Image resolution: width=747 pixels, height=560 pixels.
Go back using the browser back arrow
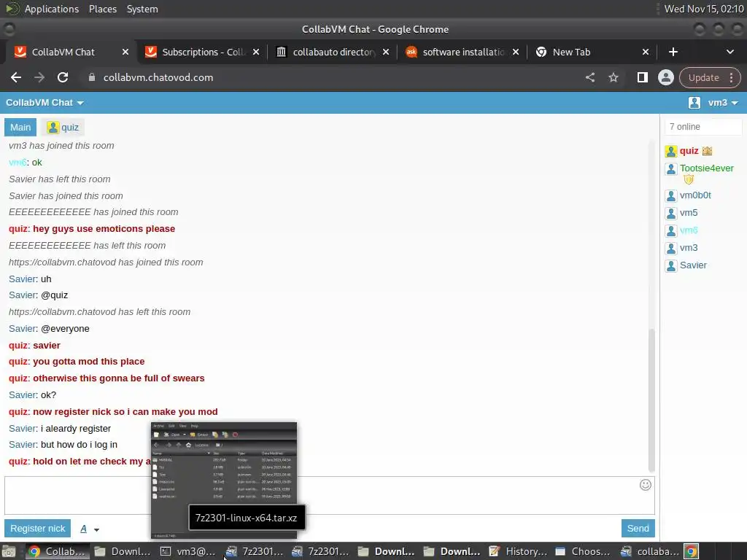click(x=16, y=77)
